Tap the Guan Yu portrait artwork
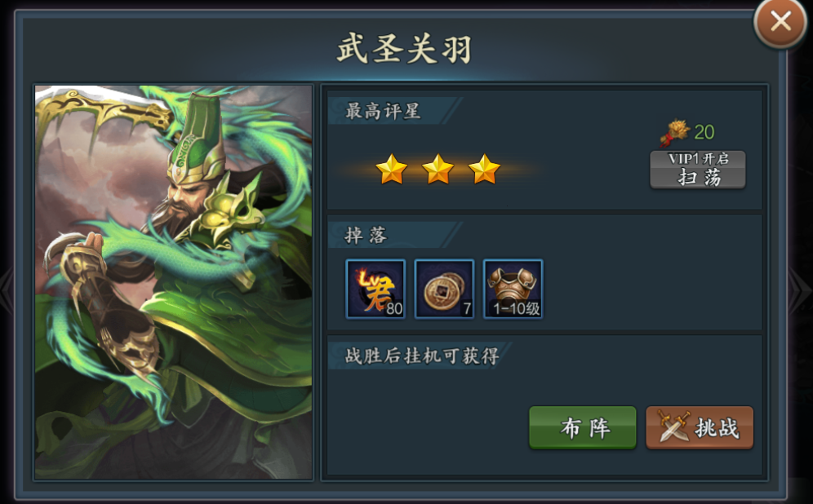 [x=174, y=282]
